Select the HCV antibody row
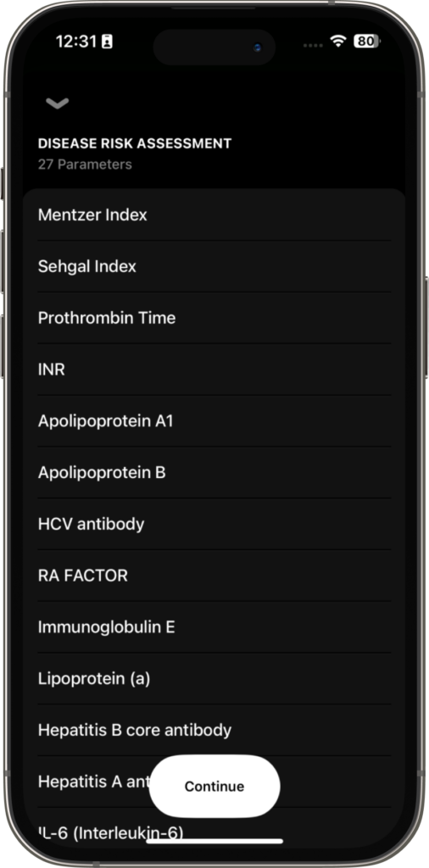The image size is (429, 868). click(214, 524)
